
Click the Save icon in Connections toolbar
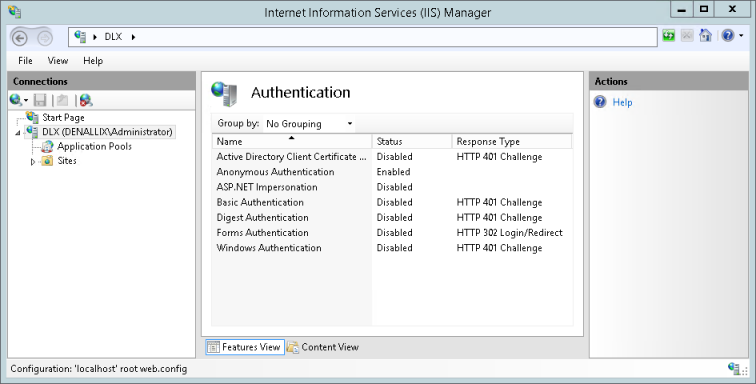[x=40, y=100]
